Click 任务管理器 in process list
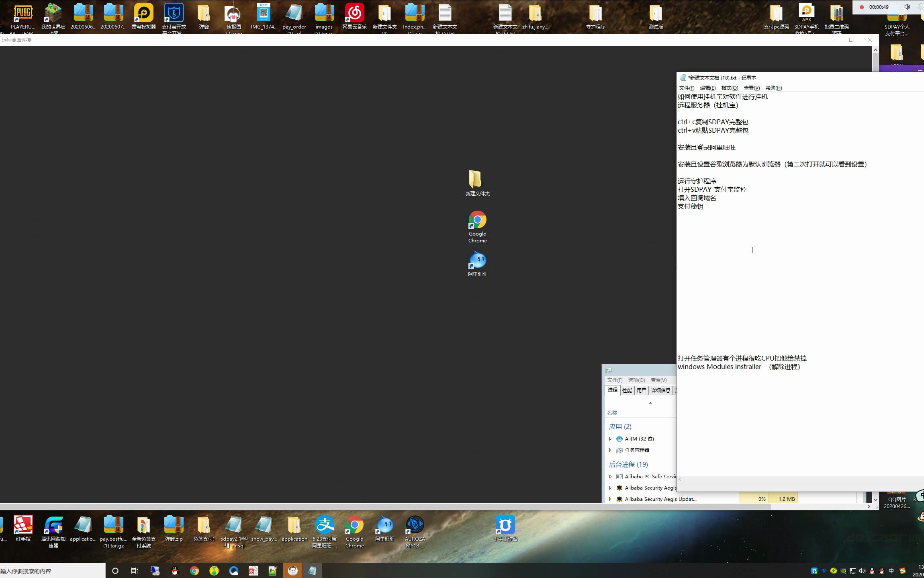Image resolution: width=924 pixels, height=578 pixels. click(638, 450)
